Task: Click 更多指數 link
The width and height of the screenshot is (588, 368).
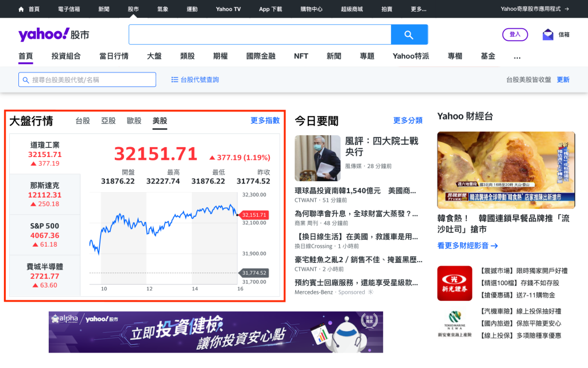Action: click(x=265, y=120)
